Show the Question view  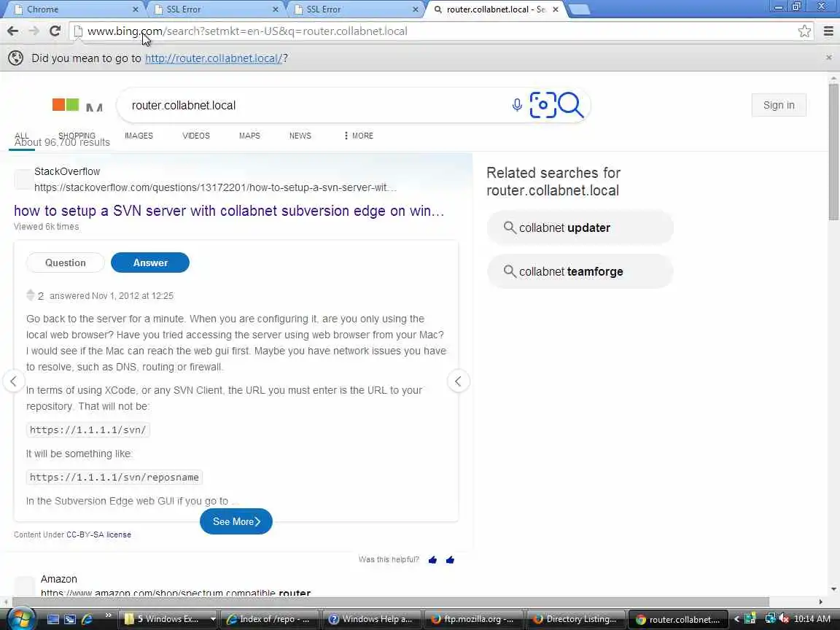pos(66,262)
